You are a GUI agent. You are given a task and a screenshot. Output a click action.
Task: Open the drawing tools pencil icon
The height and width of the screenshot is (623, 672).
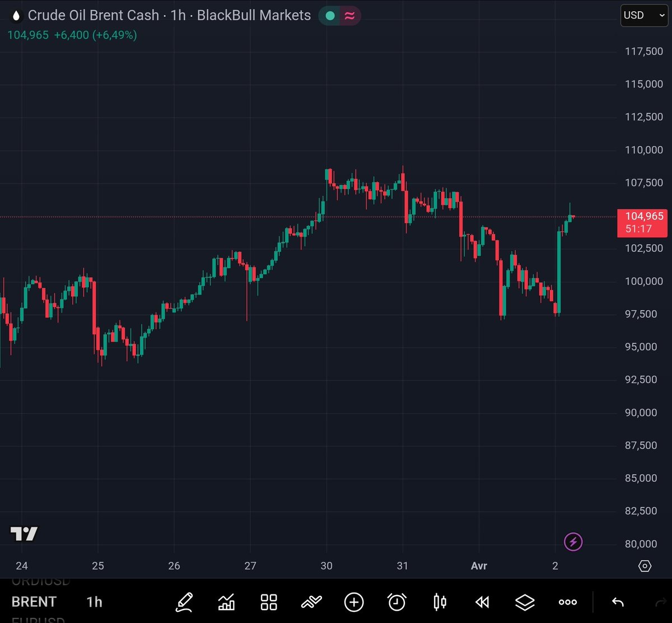pos(184,602)
